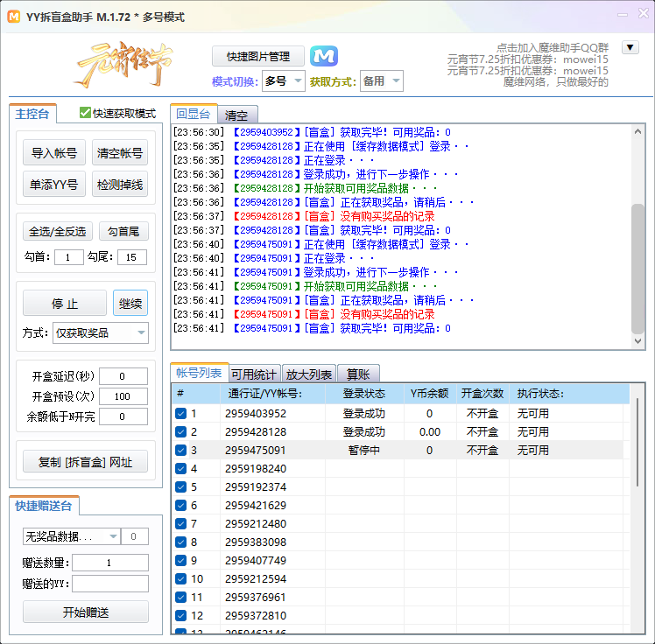655x644 pixels.
Task: Uncheck account row 2 checkbox 2959428128
Action: pyautogui.click(x=180, y=431)
